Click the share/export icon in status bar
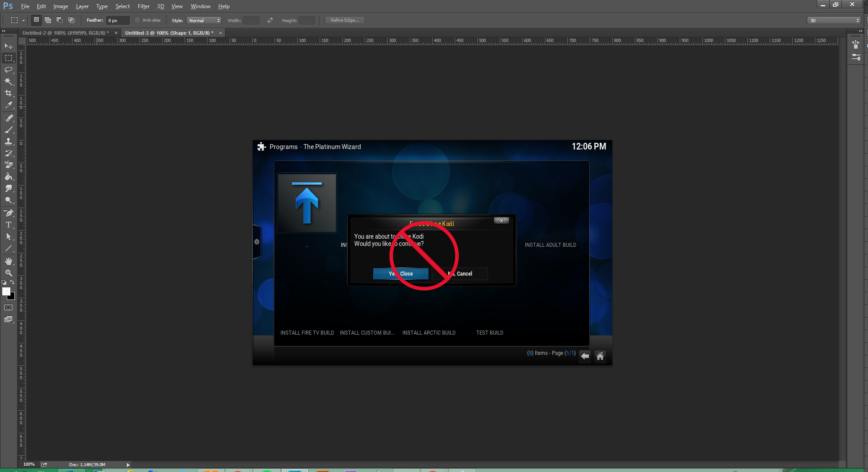868x472 pixels. 44,464
